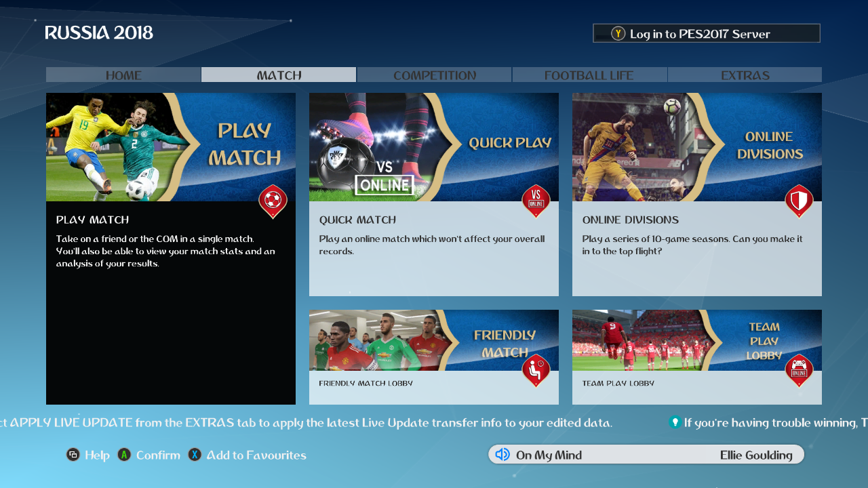Open the Team Play Lobby banner

pos(697,340)
